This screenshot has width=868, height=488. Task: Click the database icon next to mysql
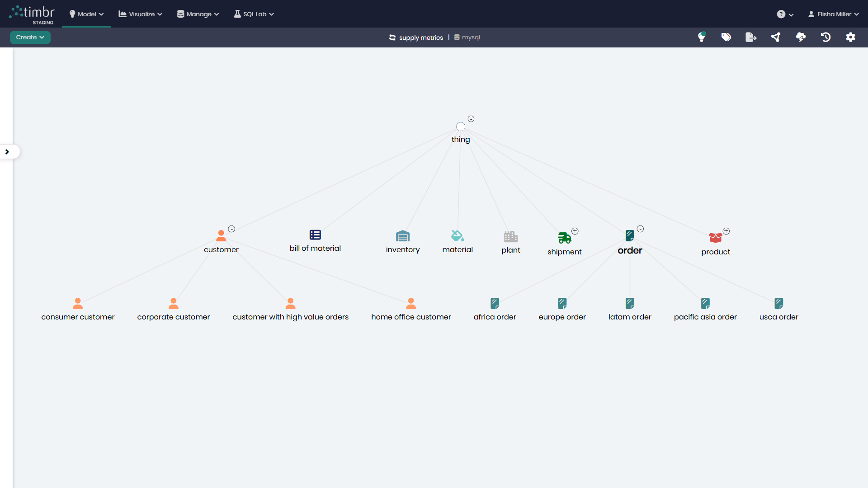pyautogui.click(x=458, y=37)
